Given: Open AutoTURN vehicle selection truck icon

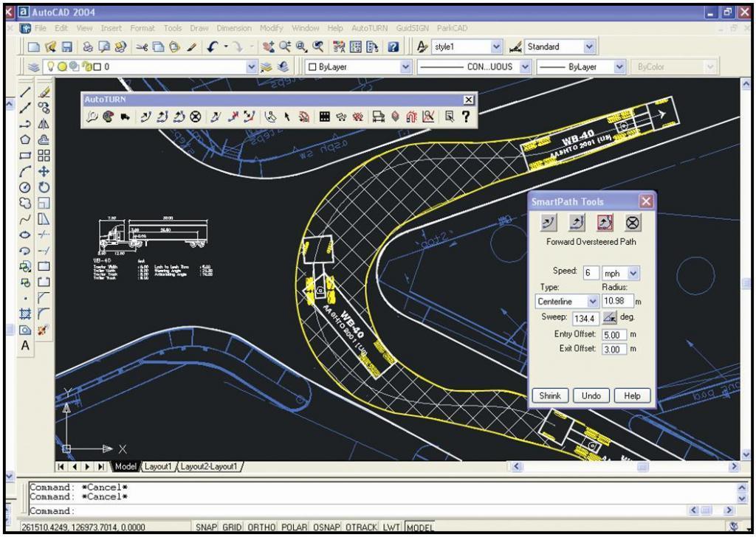Looking at the screenshot, I should 124,116.
